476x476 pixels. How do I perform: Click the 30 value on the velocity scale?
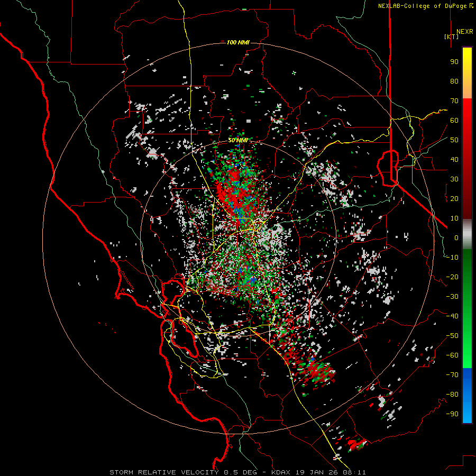(454, 179)
